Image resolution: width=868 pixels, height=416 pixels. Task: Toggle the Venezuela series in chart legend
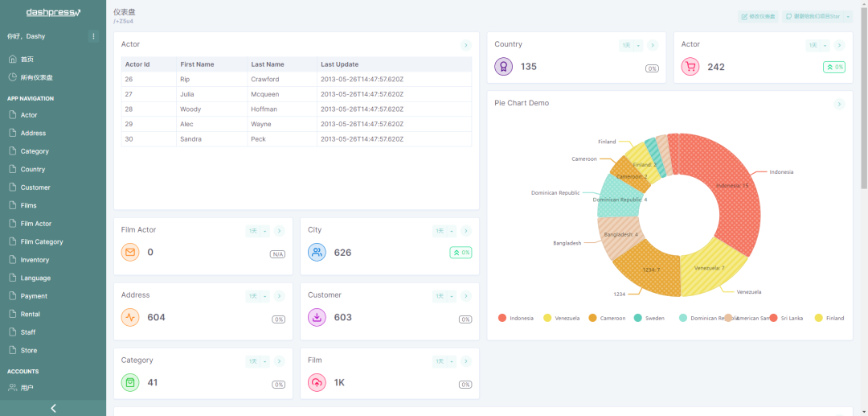(561, 318)
